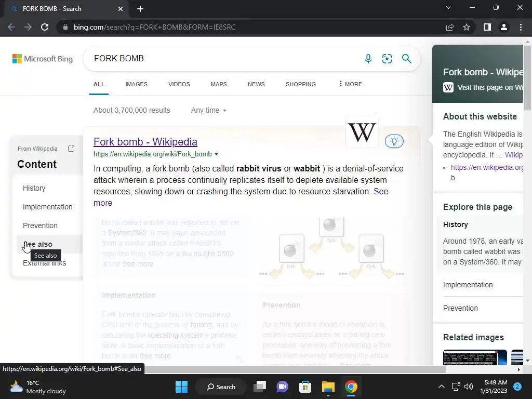Expand Any time filter dropdown
Screen dimensions: 532x399
click(208, 110)
